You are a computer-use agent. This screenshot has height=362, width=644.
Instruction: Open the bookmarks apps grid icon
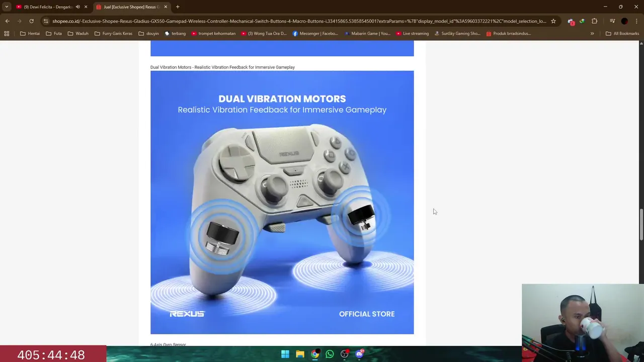7,34
